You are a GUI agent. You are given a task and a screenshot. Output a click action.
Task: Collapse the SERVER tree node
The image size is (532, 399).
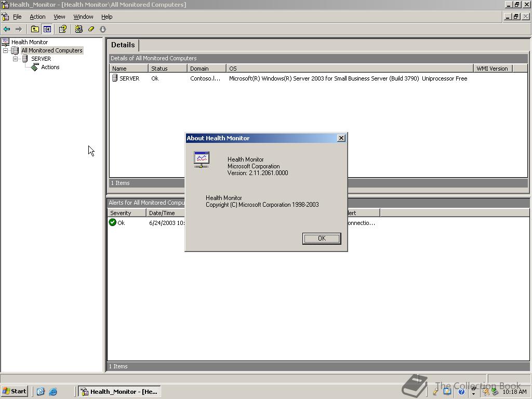(15, 59)
